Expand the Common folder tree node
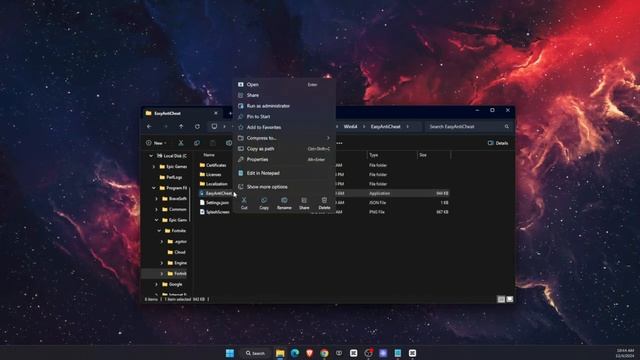 157,209
